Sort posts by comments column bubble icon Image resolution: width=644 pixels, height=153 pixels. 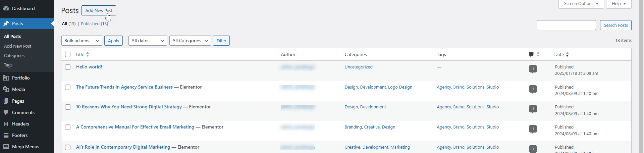click(531, 54)
